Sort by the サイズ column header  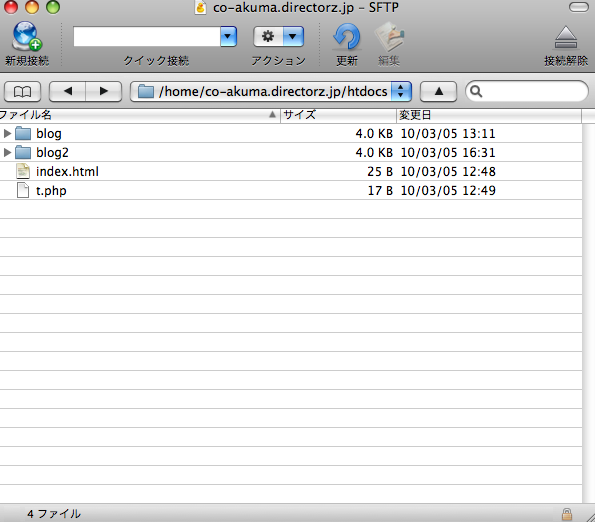tap(338, 115)
